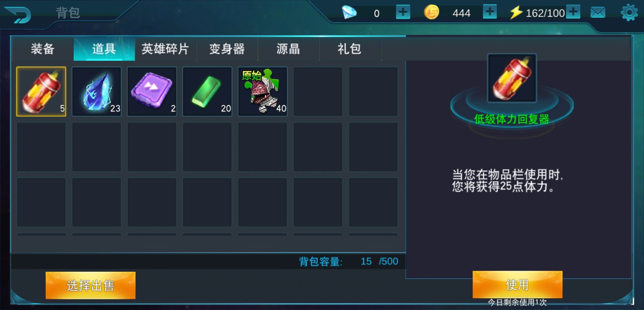Click the 选择出售 button
Viewport: 644px width, 310px height.
[x=90, y=286]
